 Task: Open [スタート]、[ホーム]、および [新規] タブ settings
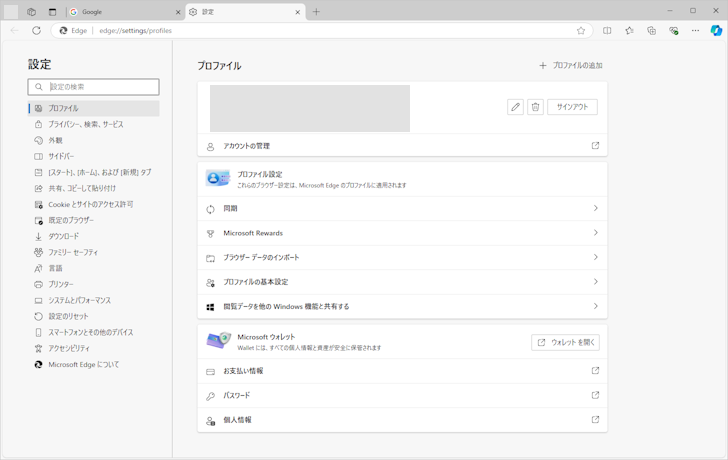[93, 172]
